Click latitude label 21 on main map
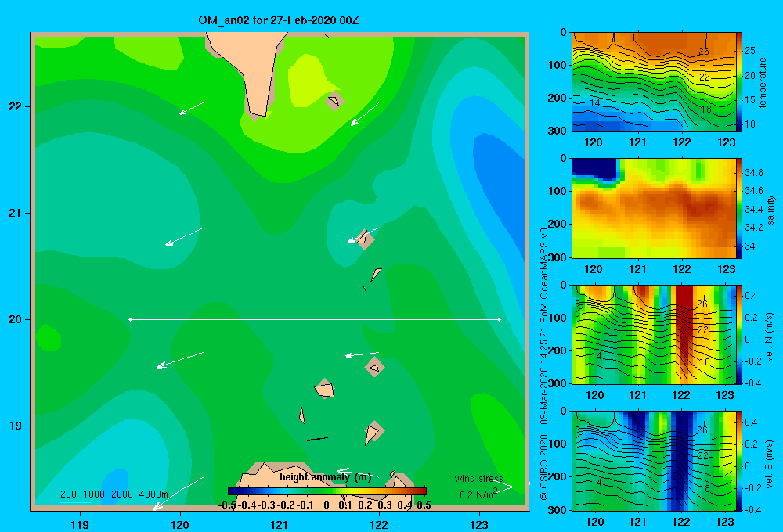The image size is (783, 532). point(16,213)
